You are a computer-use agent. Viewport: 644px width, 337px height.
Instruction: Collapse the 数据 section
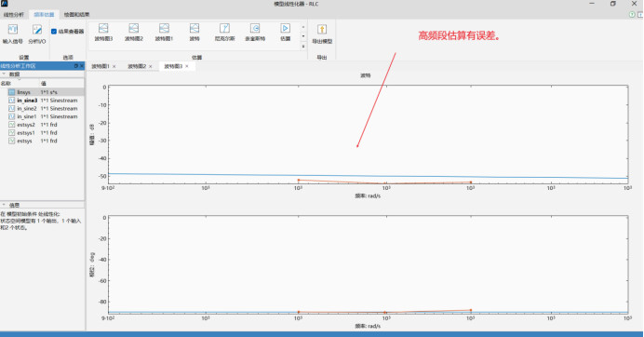point(4,74)
